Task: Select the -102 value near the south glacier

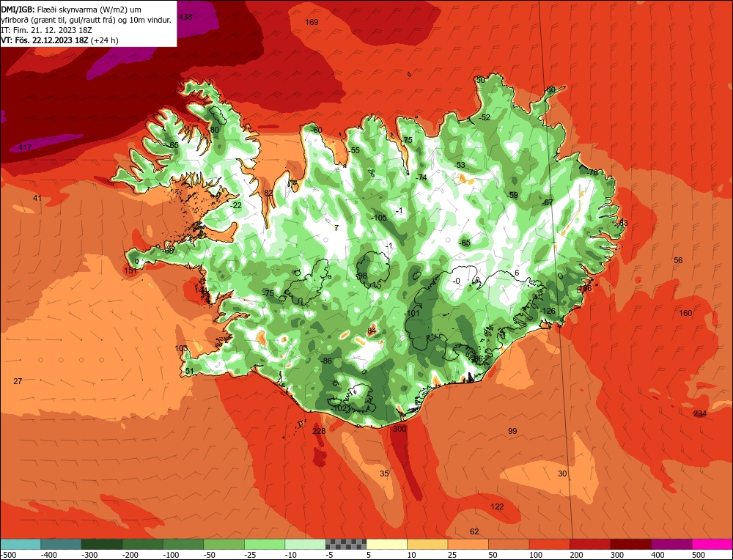Action: [x=339, y=408]
